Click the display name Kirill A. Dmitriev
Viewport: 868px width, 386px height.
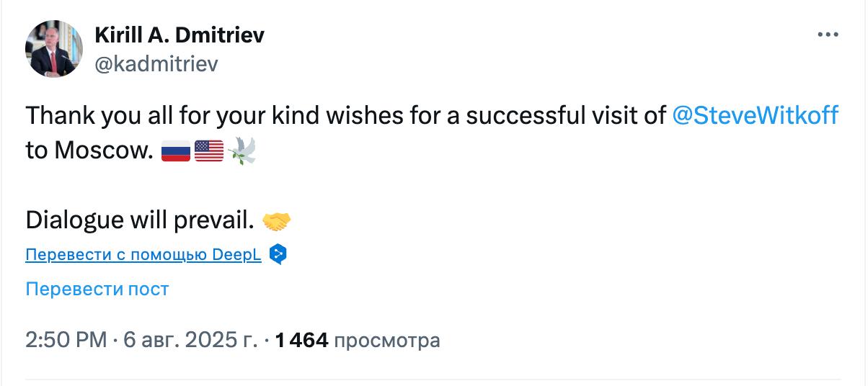[180, 35]
